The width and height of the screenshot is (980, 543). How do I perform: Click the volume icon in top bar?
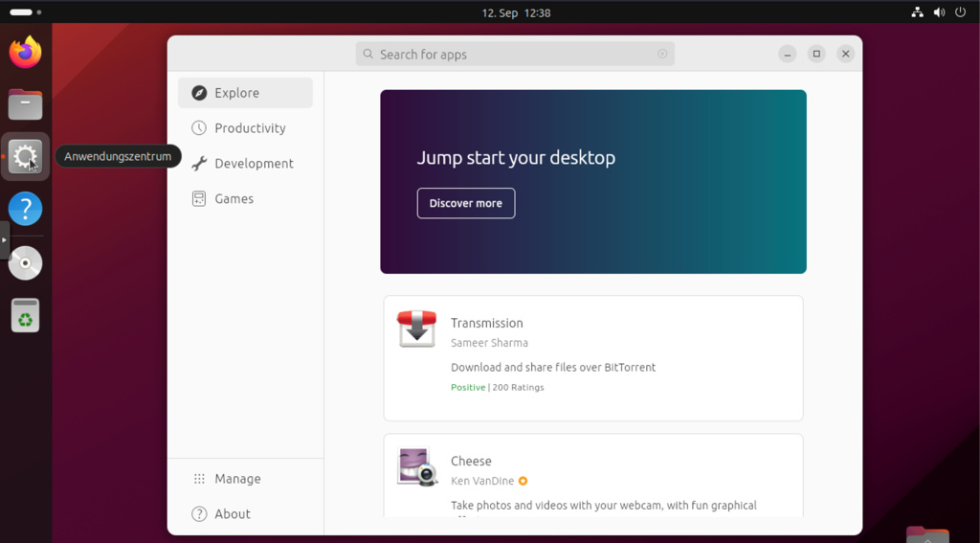click(x=939, y=11)
